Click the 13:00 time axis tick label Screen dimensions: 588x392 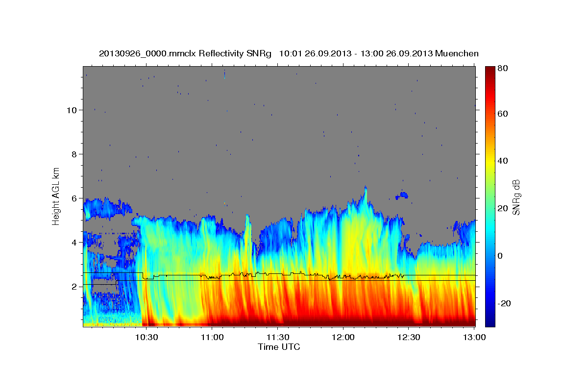(x=474, y=337)
